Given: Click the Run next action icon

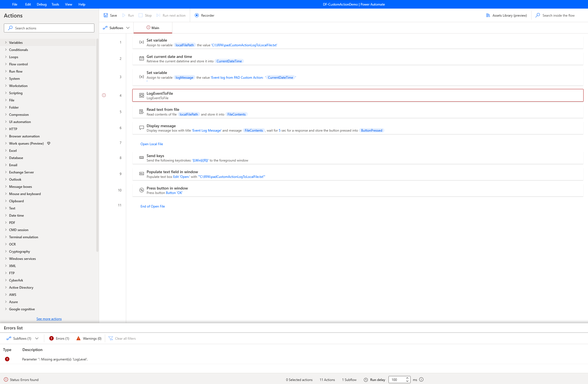Looking at the screenshot, I should (158, 15).
